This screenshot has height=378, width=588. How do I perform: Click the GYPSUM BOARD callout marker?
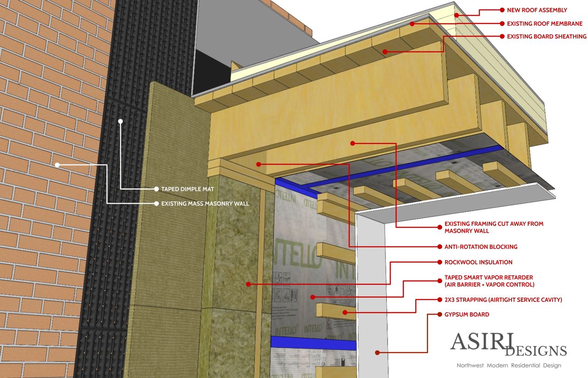point(439,315)
